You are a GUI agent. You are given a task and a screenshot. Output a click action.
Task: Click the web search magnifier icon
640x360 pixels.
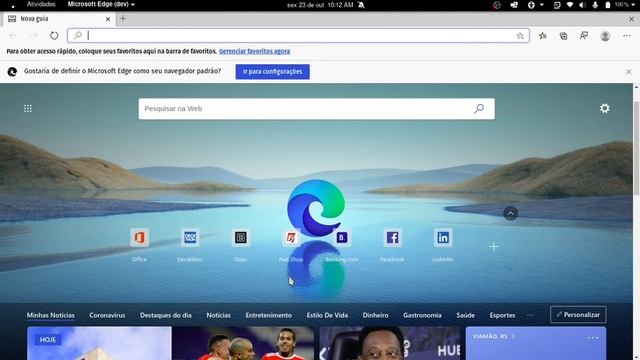pos(479,108)
